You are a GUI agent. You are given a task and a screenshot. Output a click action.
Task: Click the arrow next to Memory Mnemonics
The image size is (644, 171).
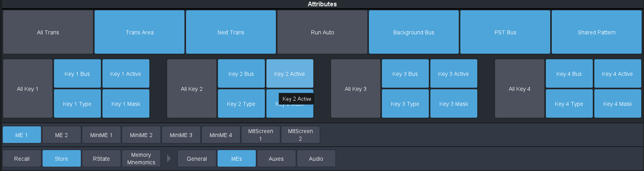[x=169, y=158]
